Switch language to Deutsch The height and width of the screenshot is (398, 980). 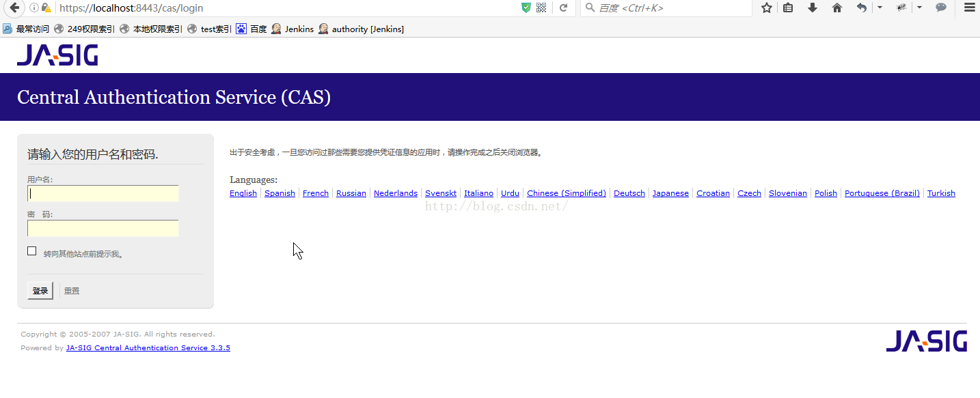(629, 193)
